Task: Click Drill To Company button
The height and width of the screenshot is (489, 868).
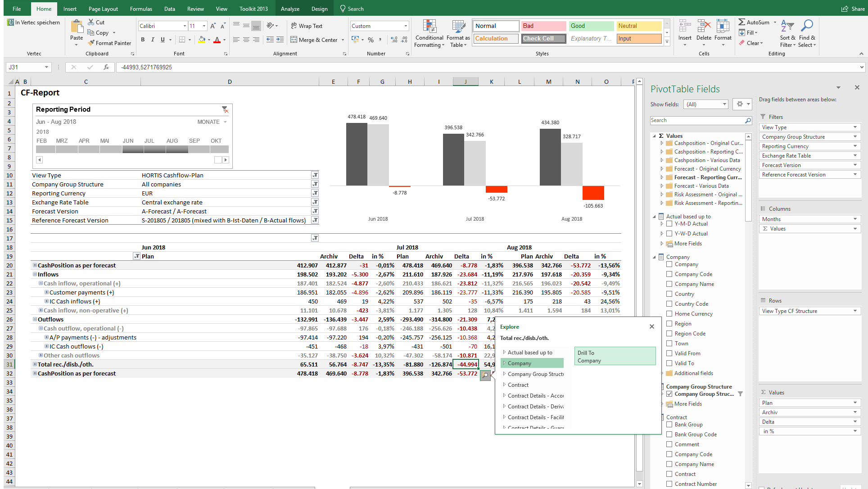Action: 615,356
